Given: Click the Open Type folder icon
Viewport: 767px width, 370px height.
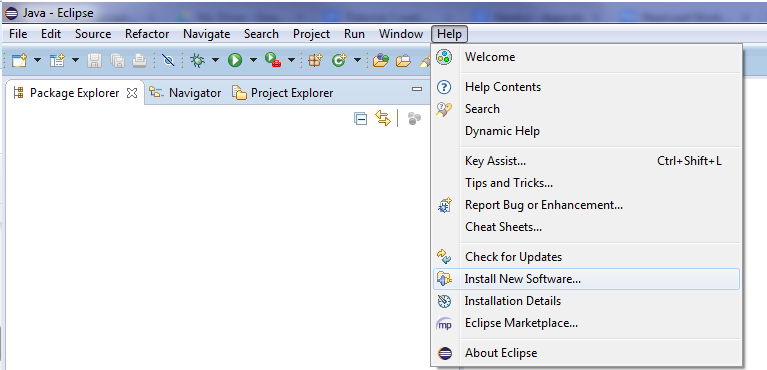Looking at the screenshot, I should pyautogui.click(x=381, y=60).
